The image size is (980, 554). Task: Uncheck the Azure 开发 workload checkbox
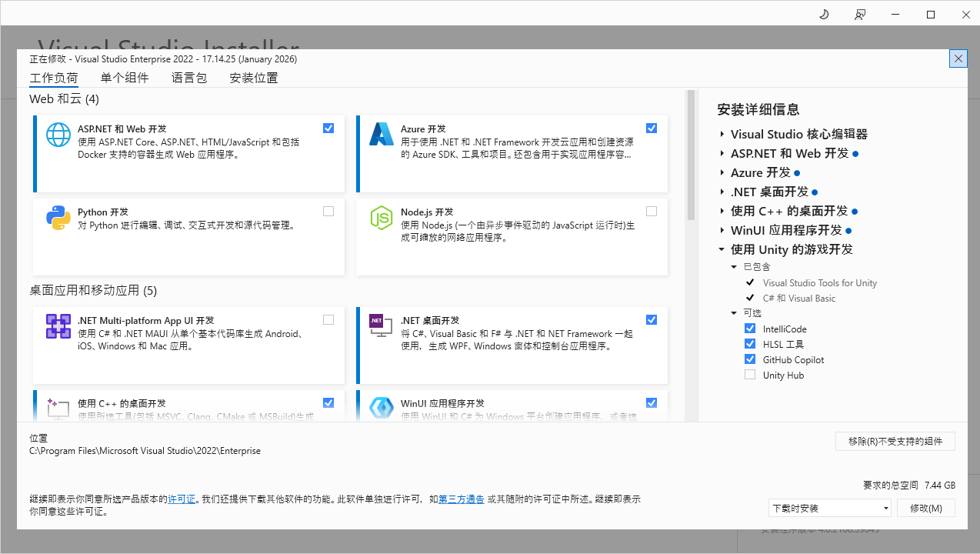click(x=652, y=128)
